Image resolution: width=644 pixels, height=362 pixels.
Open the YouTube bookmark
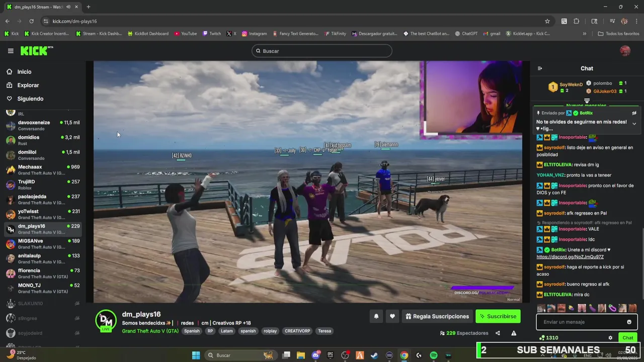pos(185,34)
